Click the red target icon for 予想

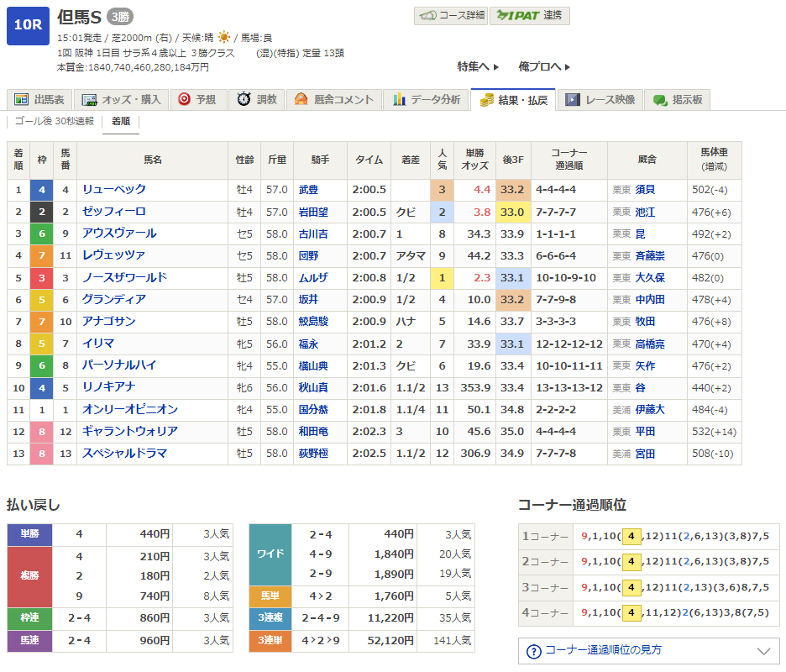tap(184, 100)
